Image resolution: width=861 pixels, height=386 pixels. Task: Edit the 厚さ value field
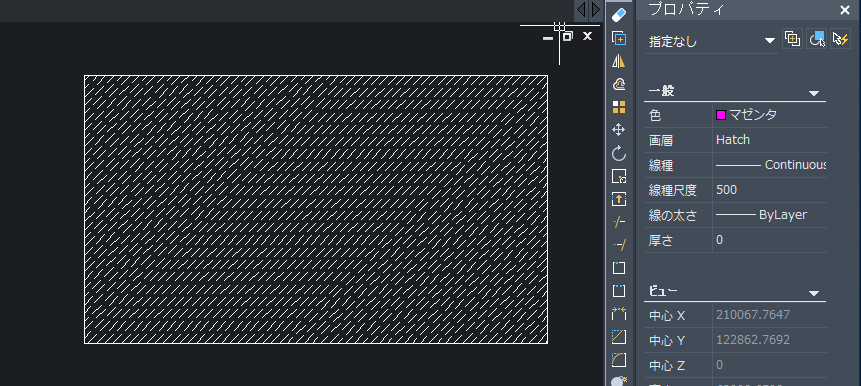[770, 240]
